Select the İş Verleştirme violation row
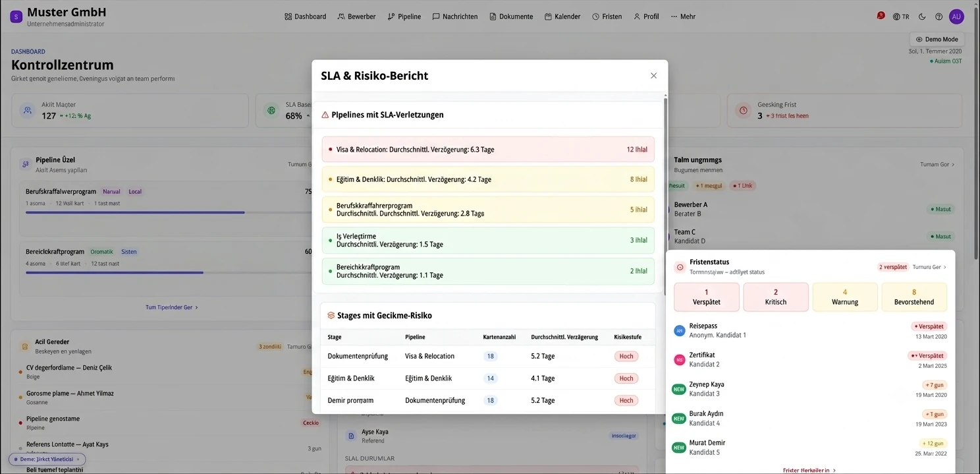 tap(488, 241)
